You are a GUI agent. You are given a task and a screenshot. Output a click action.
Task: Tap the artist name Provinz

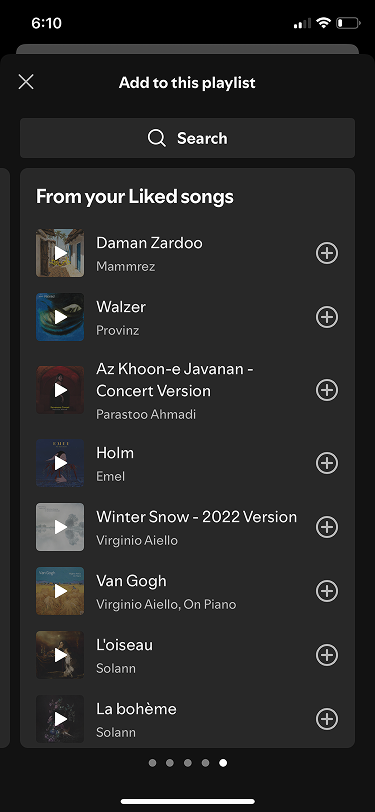(x=118, y=330)
